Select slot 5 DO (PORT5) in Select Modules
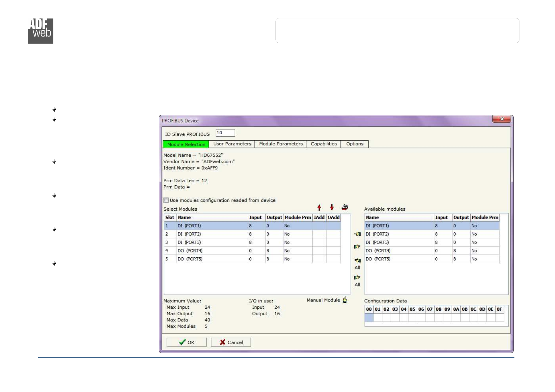Screen dimensions: 555x392 tap(252, 259)
